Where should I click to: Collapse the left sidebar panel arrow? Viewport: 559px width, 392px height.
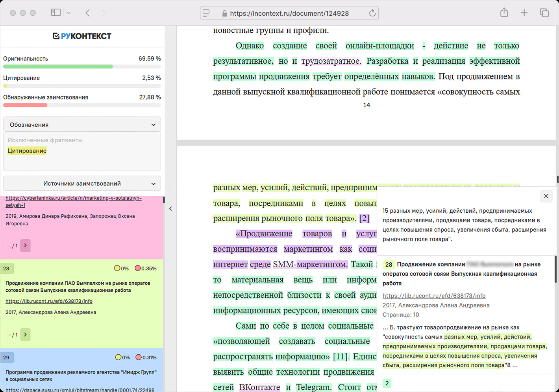(170, 209)
